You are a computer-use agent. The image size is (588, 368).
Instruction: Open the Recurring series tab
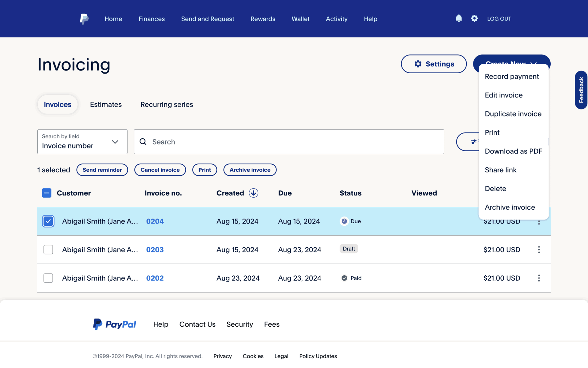point(167,104)
